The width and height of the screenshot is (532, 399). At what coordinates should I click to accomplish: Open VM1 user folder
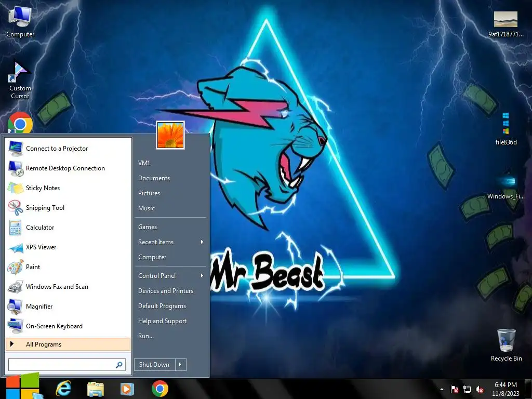tap(144, 163)
